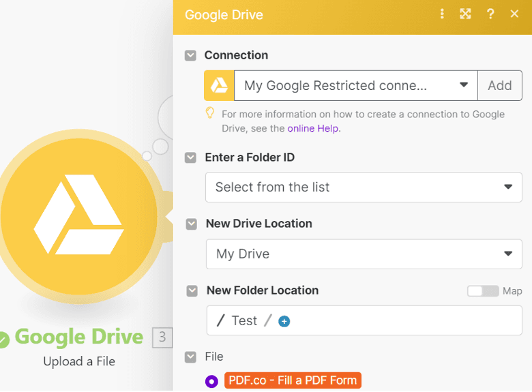Click the purple circle icon beside PDF.co
The image size is (532, 392).
point(211,381)
